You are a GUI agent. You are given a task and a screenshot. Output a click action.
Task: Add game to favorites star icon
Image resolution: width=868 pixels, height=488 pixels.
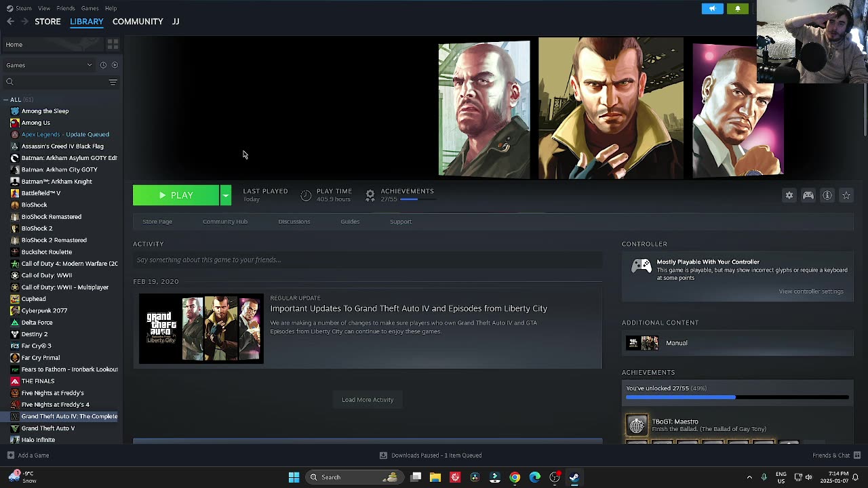pos(846,195)
